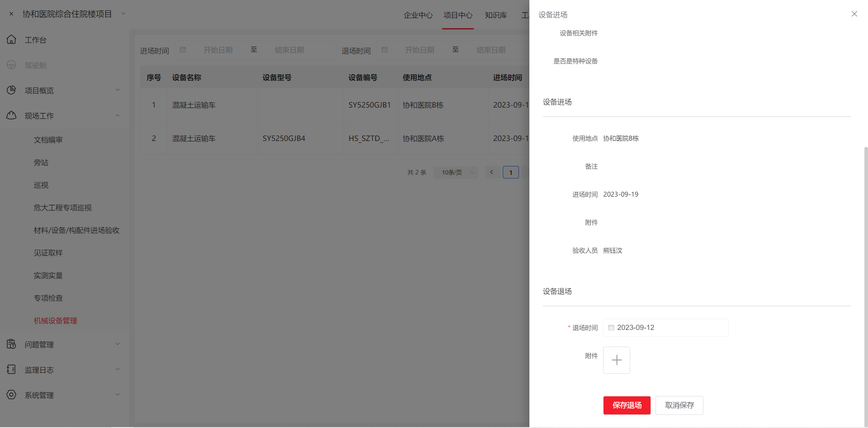Click the calendar icon of 退场时间 filter
The image size is (868, 428).
(385, 50)
